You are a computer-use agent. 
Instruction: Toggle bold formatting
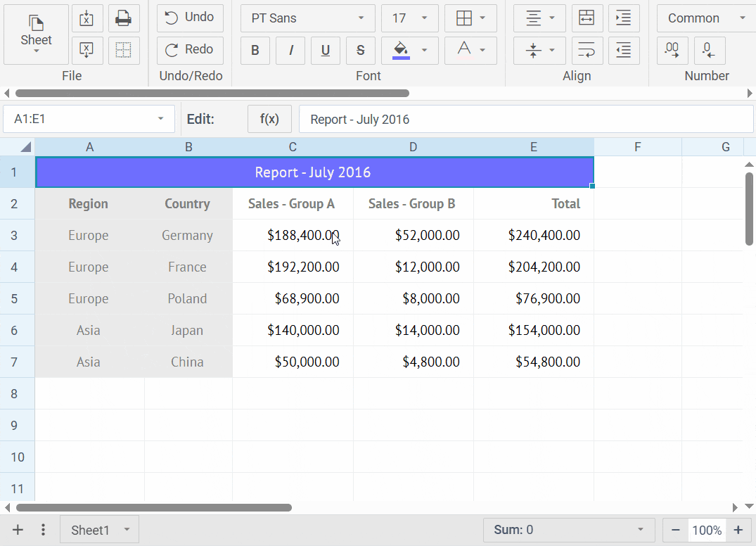point(255,51)
